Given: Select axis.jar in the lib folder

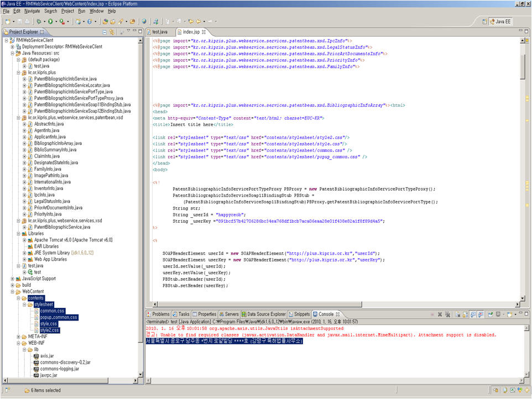Looking at the screenshot, I should pyautogui.click(x=46, y=356).
